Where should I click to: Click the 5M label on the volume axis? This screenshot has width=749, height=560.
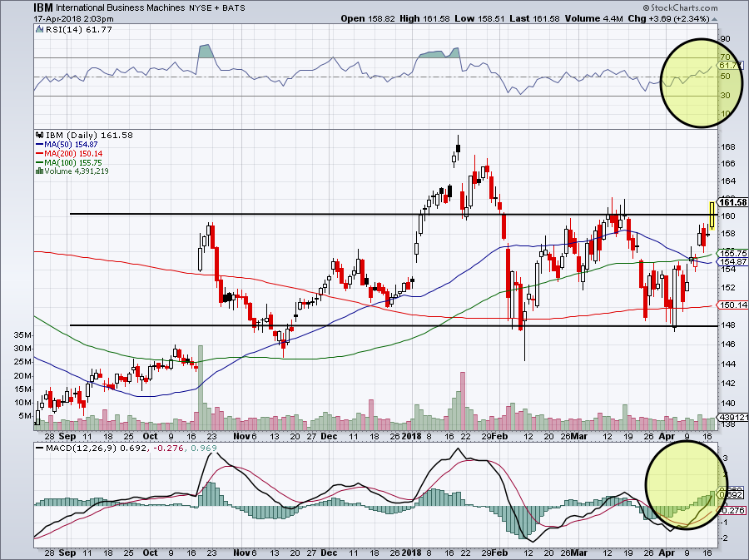click(25, 416)
